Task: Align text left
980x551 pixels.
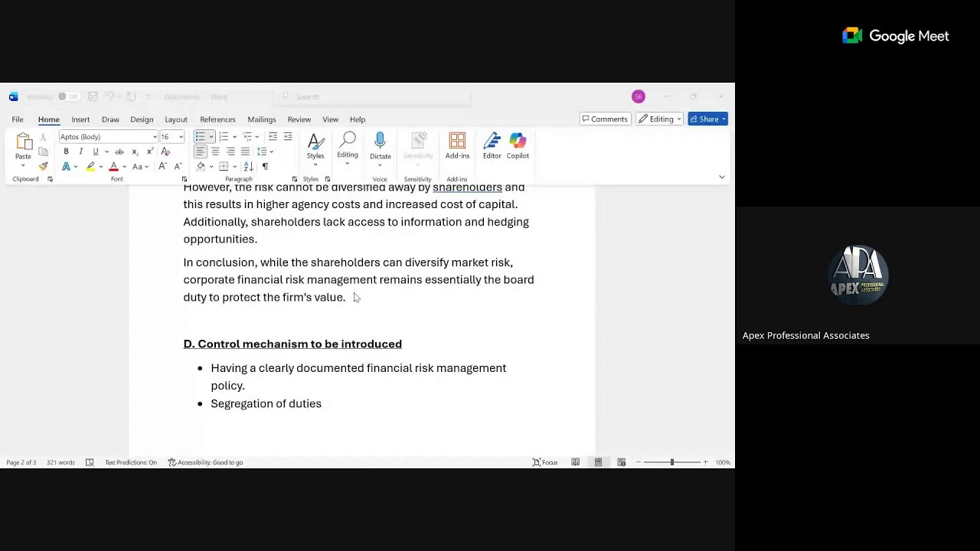Action: [x=200, y=152]
